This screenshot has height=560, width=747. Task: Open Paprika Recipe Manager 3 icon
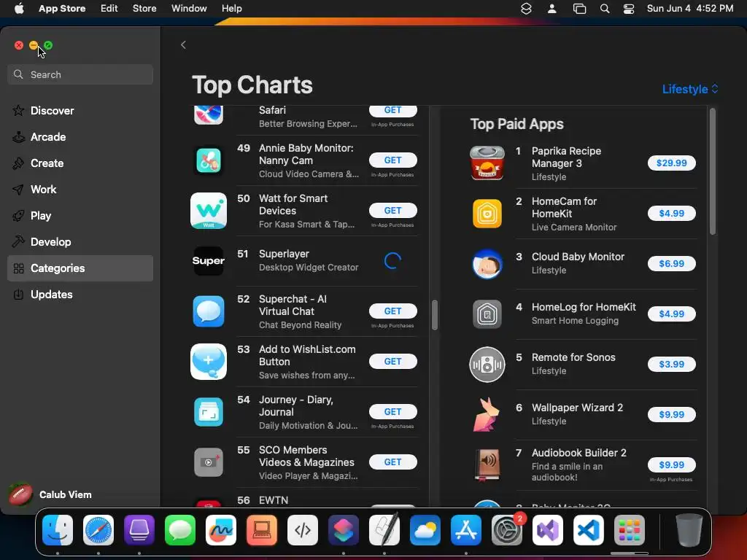point(487,163)
